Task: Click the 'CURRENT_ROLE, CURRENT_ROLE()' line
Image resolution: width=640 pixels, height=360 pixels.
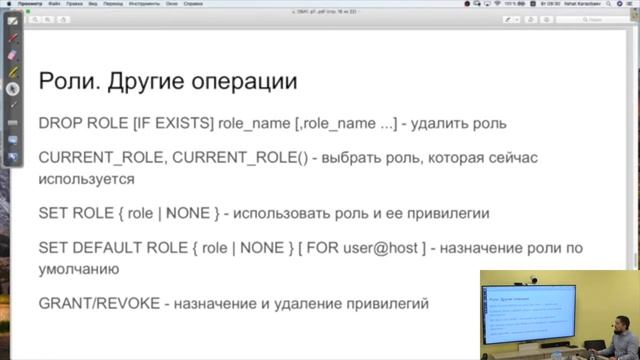Action: tap(288, 168)
